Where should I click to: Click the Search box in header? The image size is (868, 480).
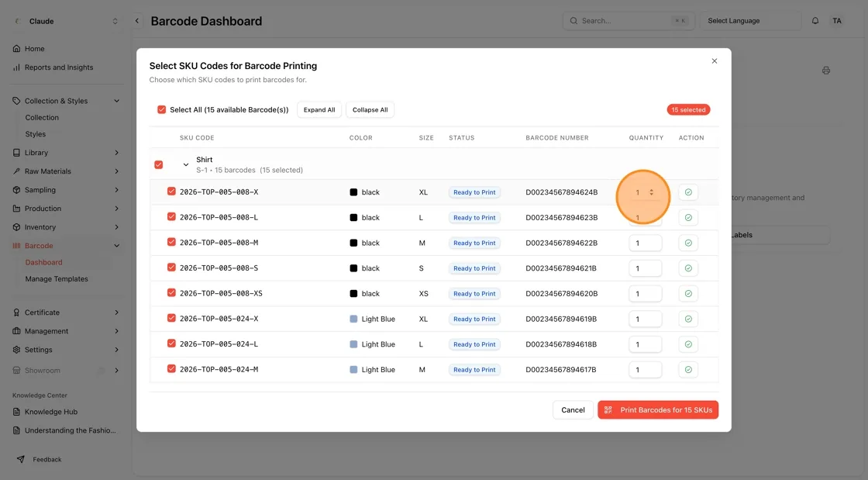point(629,21)
